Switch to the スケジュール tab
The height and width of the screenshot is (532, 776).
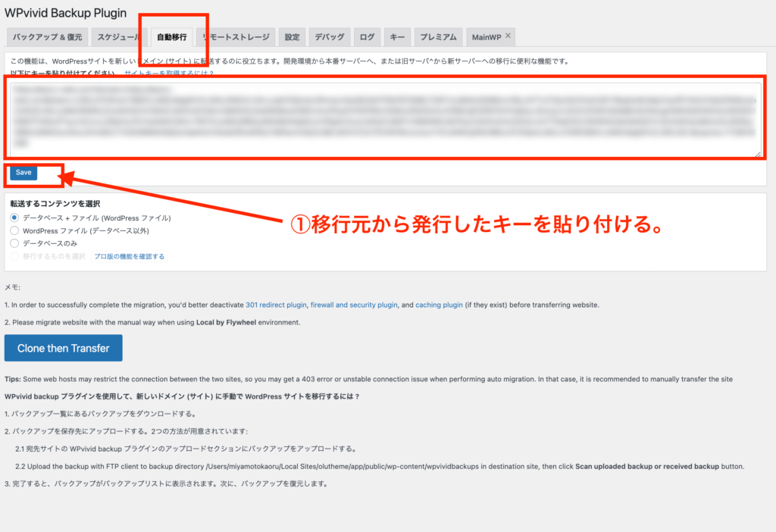(119, 37)
